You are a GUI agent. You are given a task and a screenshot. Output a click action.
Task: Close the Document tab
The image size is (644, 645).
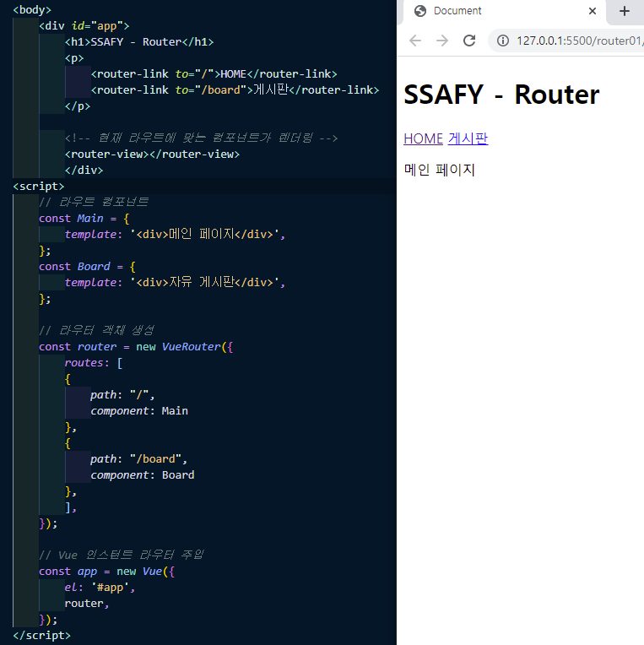point(593,11)
